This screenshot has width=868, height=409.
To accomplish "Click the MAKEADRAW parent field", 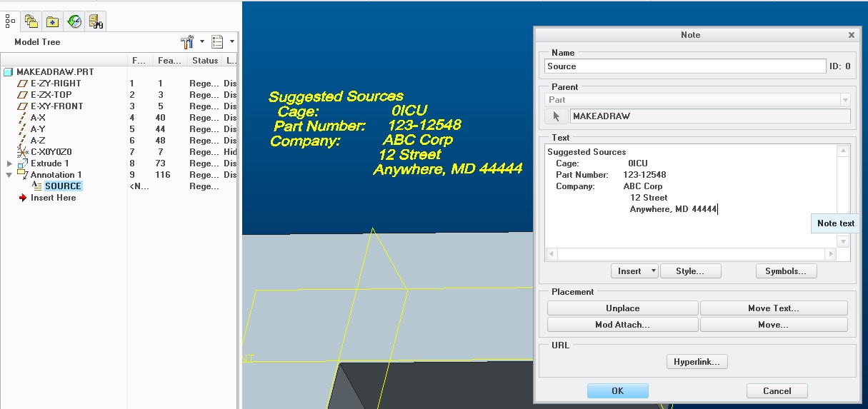I will [x=710, y=116].
